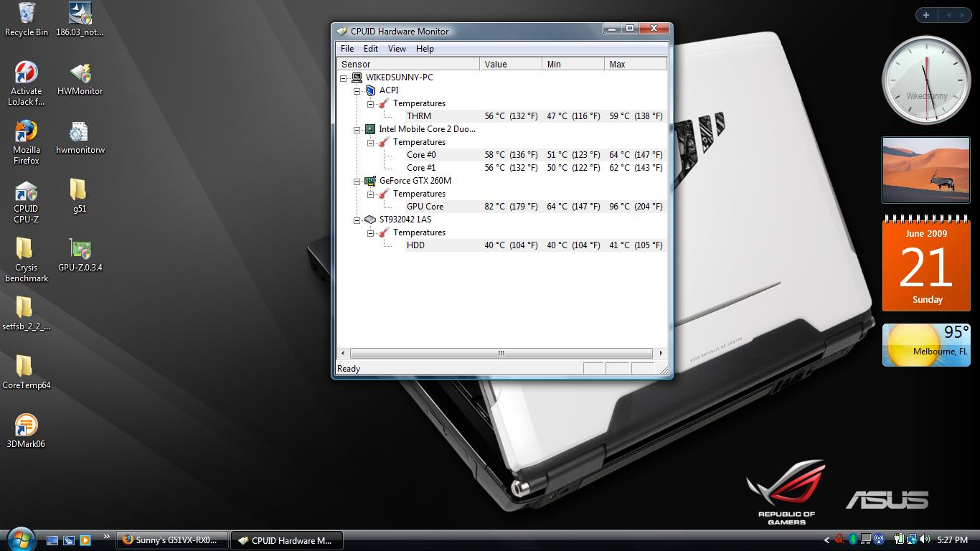Select the GPU-Z.0.3.4 desktop icon

(x=80, y=255)
